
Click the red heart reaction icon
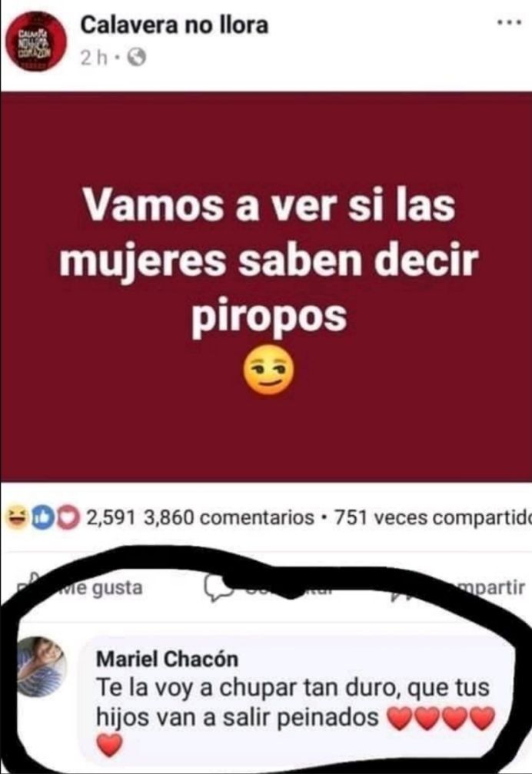pyautogui.click(x=68, y=518)
